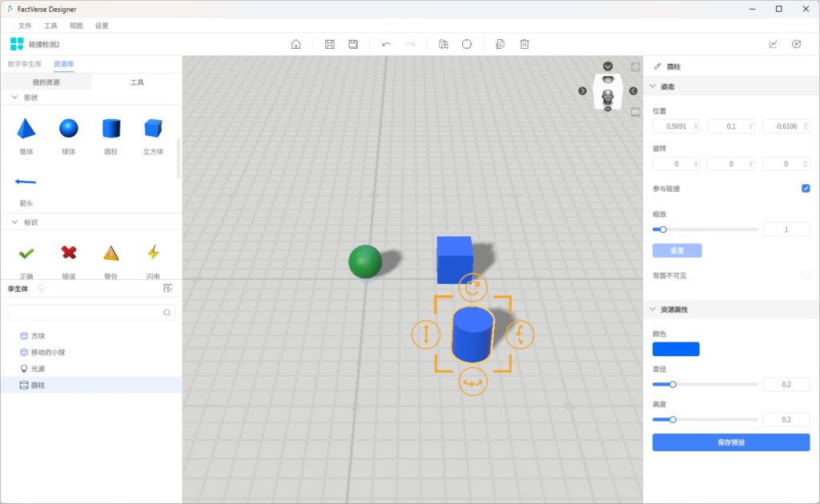Switch to the 我的资源 tab
Viewport: 820px width, 504px height.
(x=46, y=82)
